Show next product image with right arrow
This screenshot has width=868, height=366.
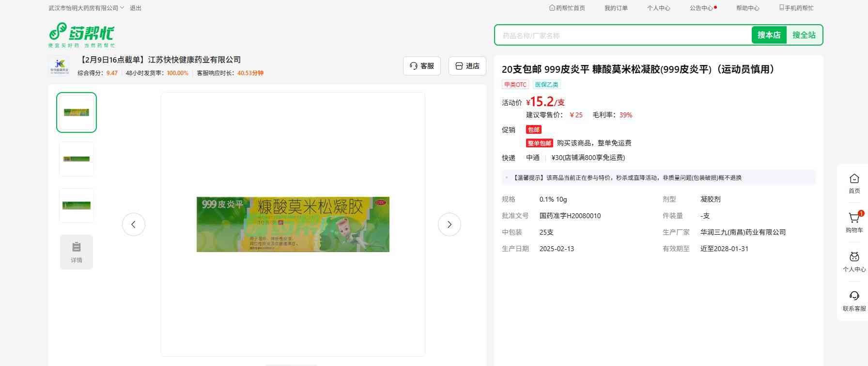[x=449, y=224]
